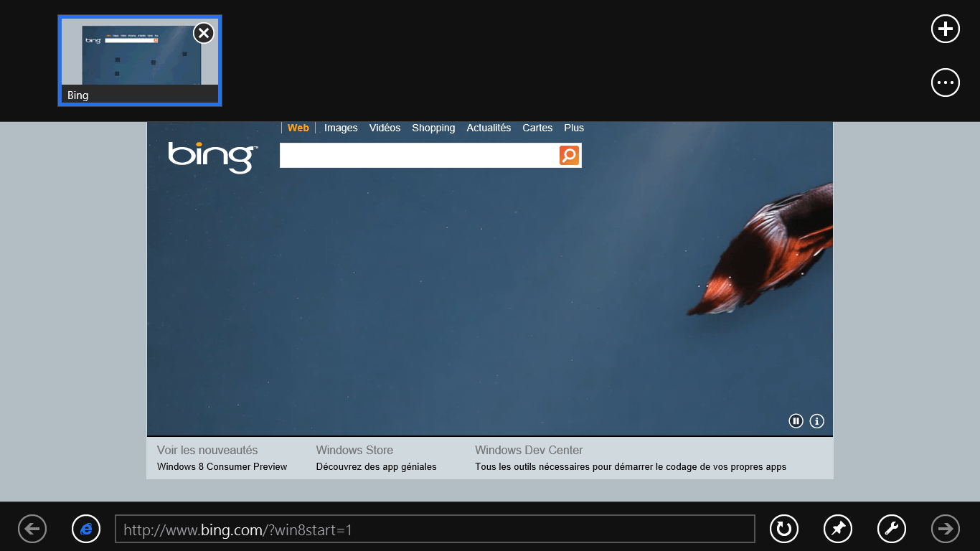980x551 pixels.
Task: Expand the Plus menu
Action: [574, 128]
